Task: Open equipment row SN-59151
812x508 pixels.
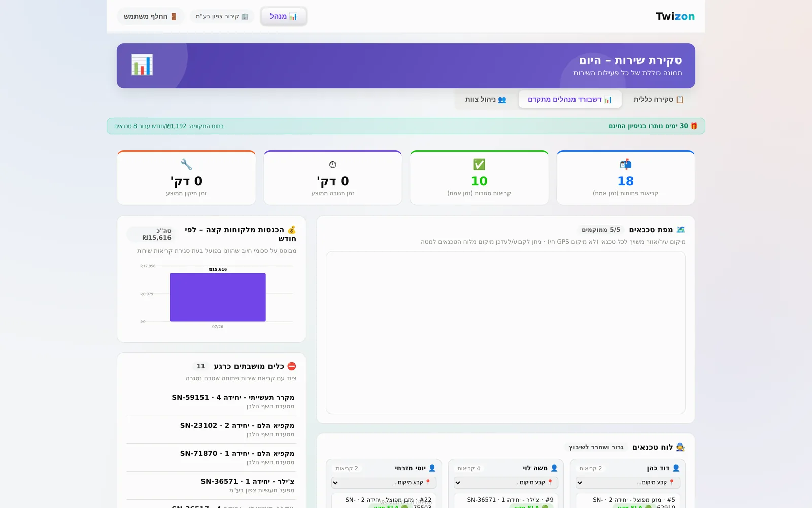Action: click(x=211, y=402)
